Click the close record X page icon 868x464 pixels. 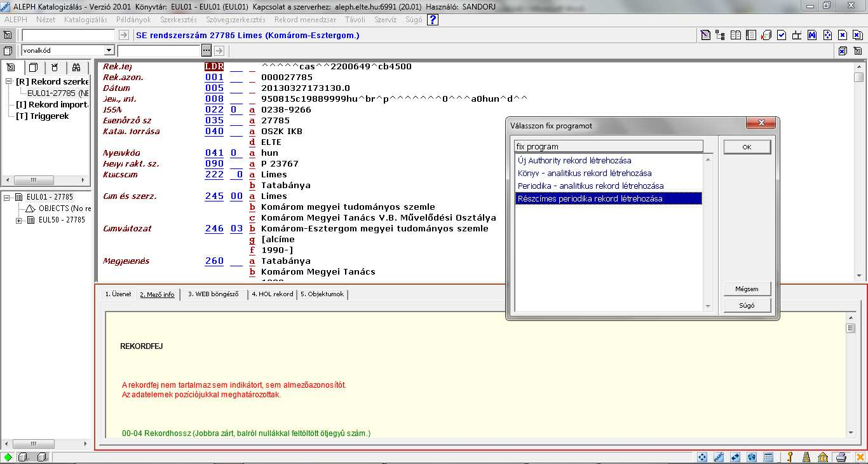[843, 35]
